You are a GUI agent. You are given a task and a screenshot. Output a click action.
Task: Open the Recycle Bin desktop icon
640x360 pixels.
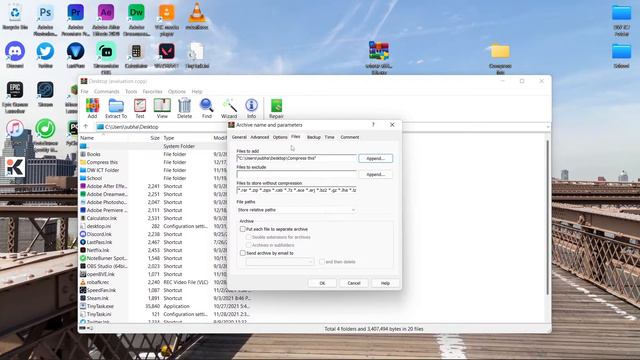click(15, 17)
